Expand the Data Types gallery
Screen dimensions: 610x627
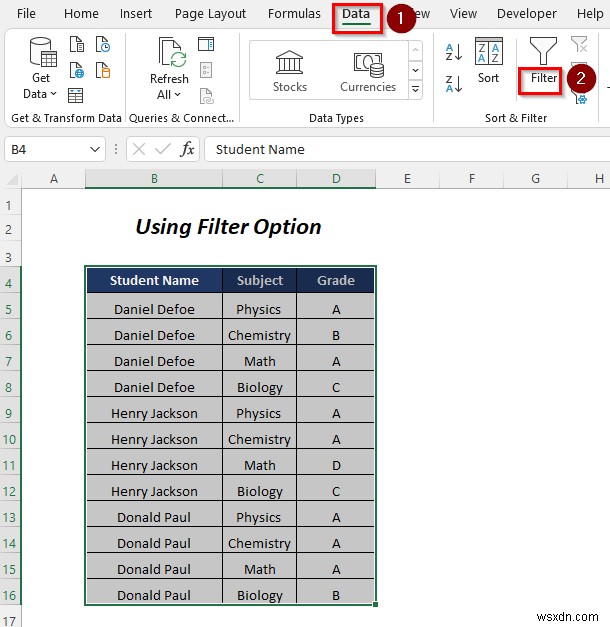point(416,89)
